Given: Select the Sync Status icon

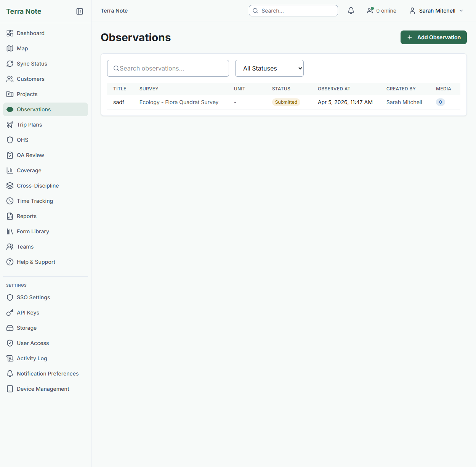Looking at the screenshot, I should 10,64.
